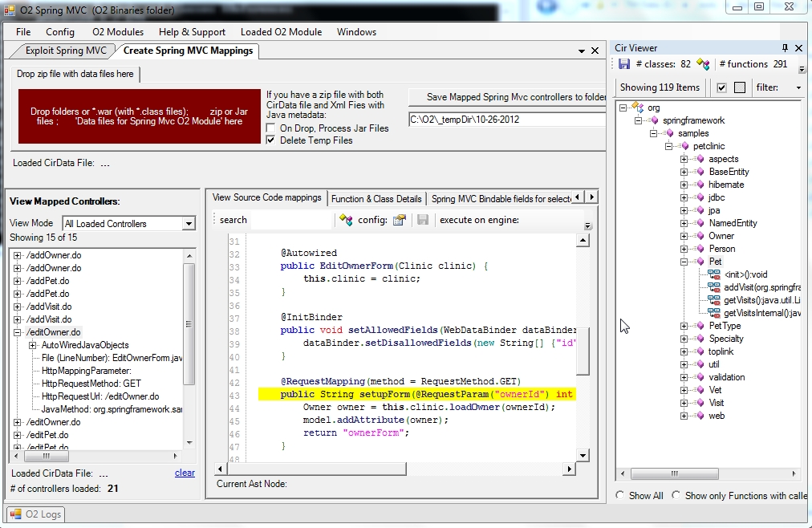
Task: Click the Cir Viewer horizontal scrollbar thumb
Action: point(674,473)
